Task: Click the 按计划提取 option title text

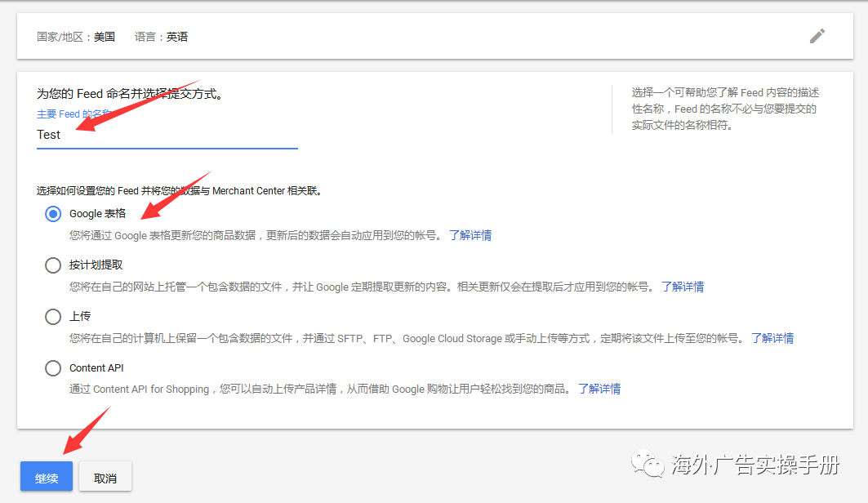Action: point(96,265)
